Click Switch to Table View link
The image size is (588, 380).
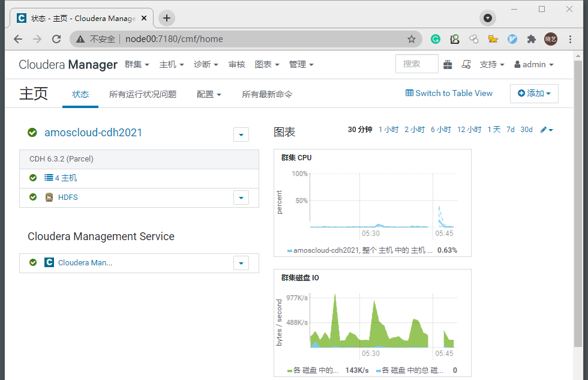449,94
